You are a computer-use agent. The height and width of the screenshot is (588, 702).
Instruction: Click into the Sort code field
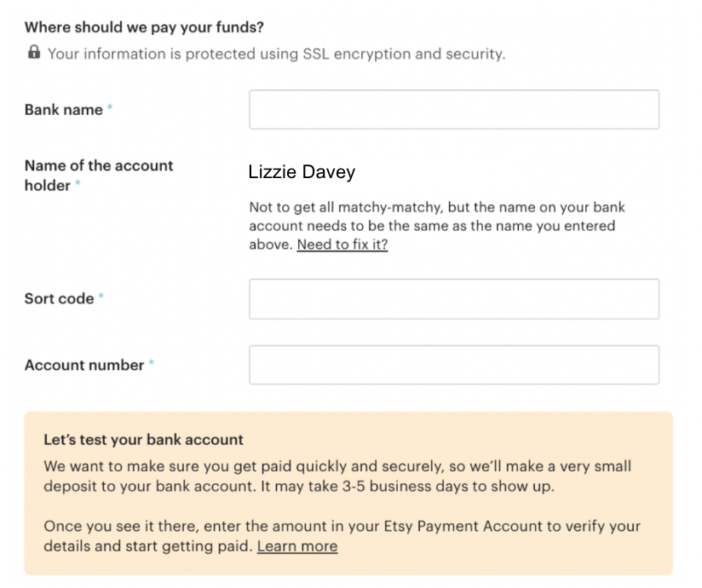pos(453,298)
